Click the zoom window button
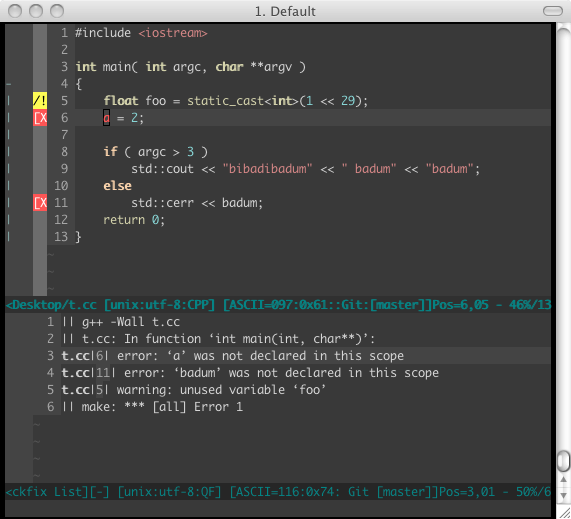 (57, 11)
